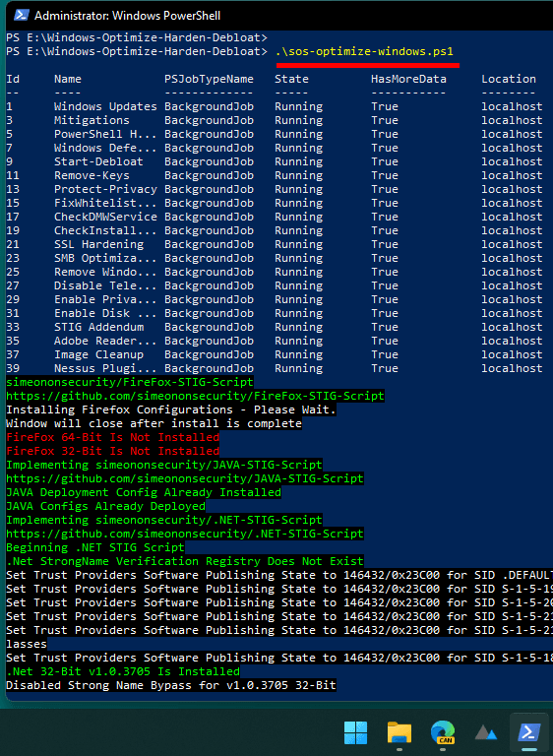The height and width of the screenshot is (756, 553).
Task: Click the Administrator: Windows PowerShell title text
Action: coord(127,16)
